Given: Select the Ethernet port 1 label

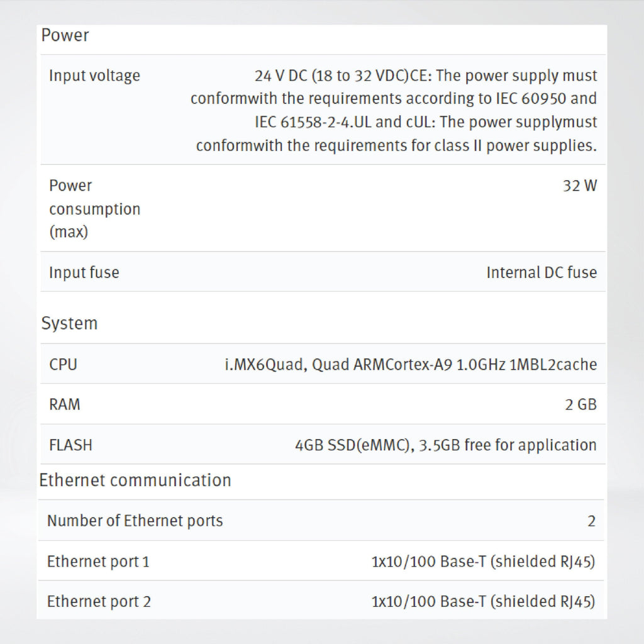Looking at the screenshot, I should tap(98, 562).
